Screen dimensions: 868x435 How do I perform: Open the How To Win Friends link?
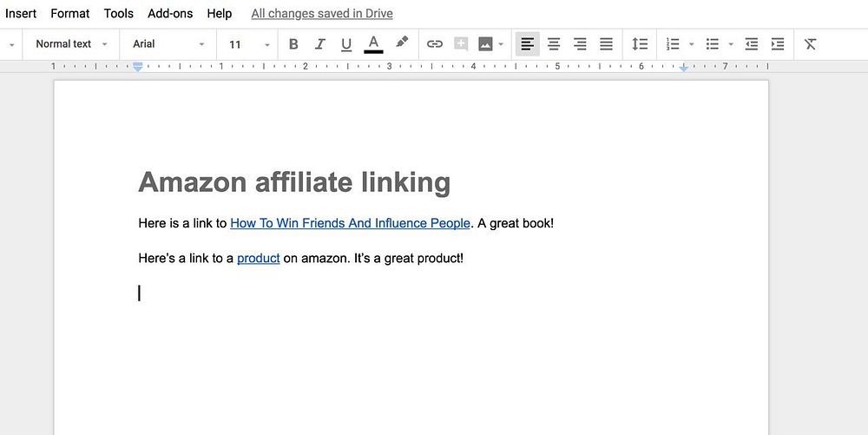click(350, 224)
